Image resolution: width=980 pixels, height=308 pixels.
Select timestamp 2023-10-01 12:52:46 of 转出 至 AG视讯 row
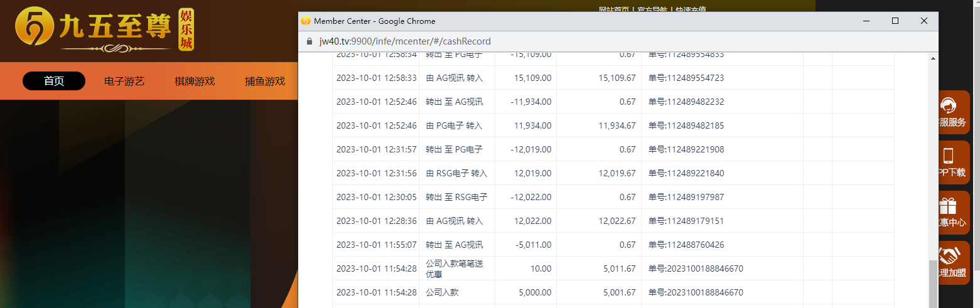point(377,102)
